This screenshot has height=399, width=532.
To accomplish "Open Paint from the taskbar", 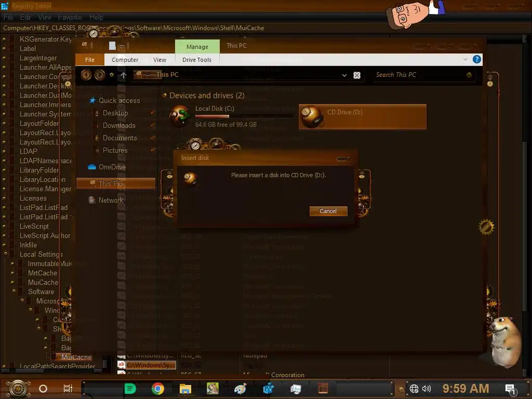I will [x=240, y=389].
